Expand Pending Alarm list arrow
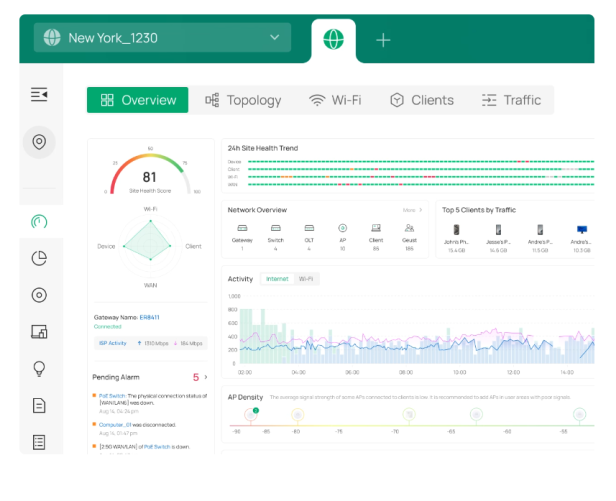 [x=206, y=377]
